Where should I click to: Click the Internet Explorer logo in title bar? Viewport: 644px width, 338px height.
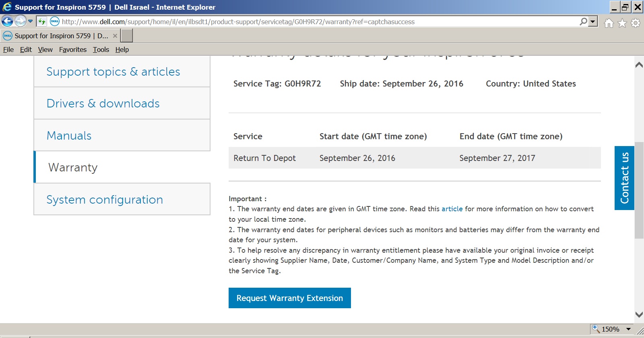click(7, 7)
